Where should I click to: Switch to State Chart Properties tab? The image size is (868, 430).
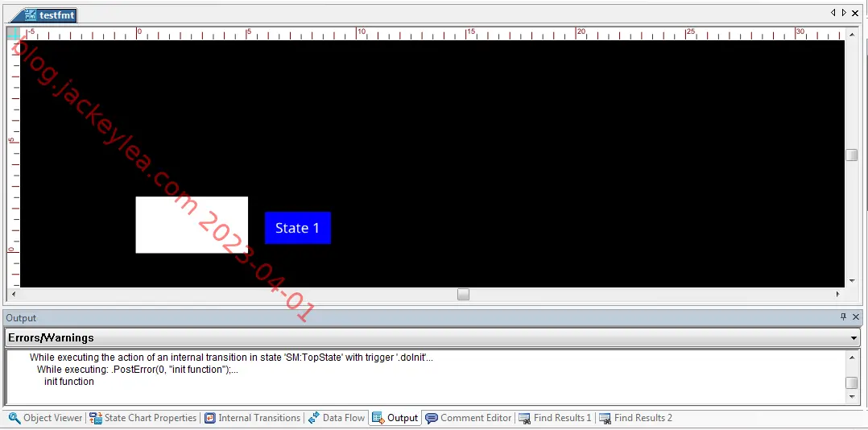[x=143, y=418]
